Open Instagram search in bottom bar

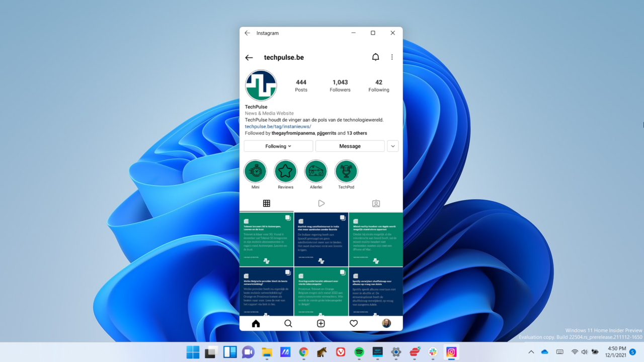[288, 323]
